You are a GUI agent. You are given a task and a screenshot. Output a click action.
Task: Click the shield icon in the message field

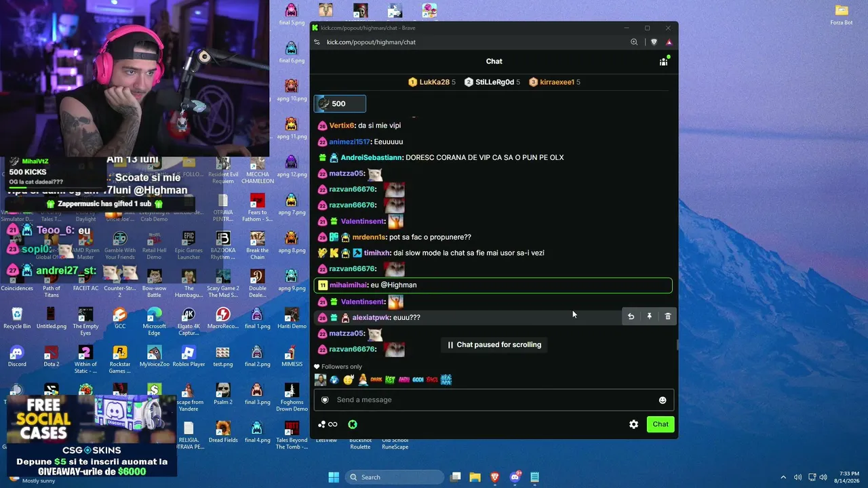325,400
